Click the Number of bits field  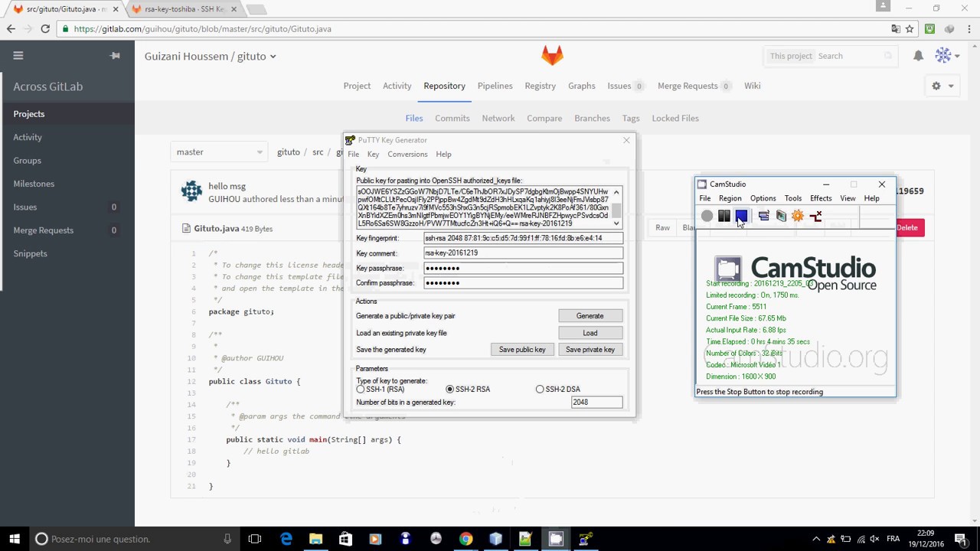point(596,403)
